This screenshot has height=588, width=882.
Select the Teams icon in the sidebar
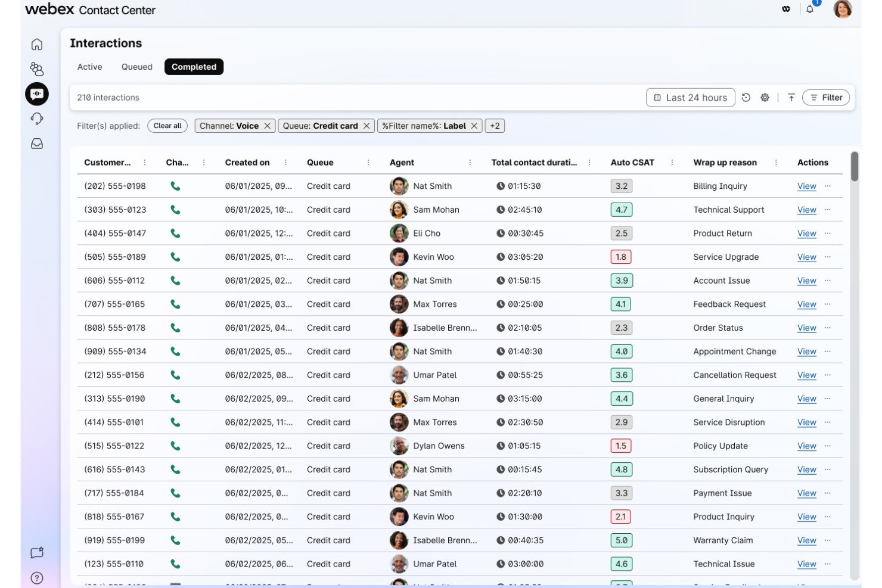click(x=37, y=69)
